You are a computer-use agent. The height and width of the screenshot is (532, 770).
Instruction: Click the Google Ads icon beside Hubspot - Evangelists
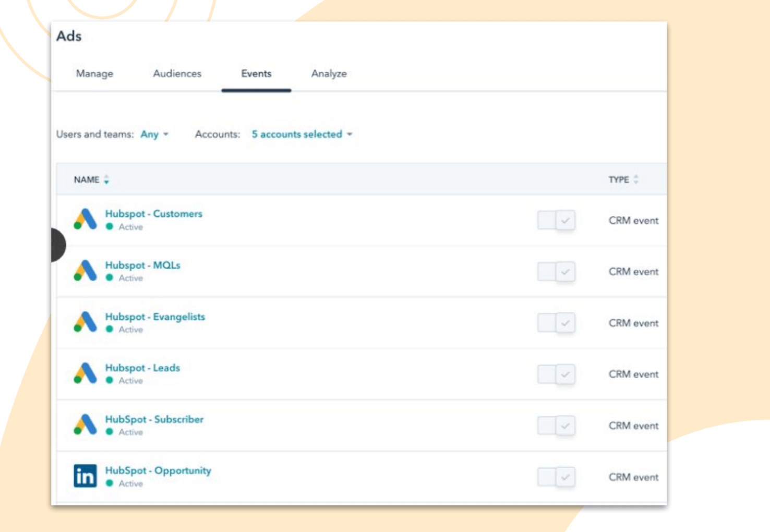point(85,322)
